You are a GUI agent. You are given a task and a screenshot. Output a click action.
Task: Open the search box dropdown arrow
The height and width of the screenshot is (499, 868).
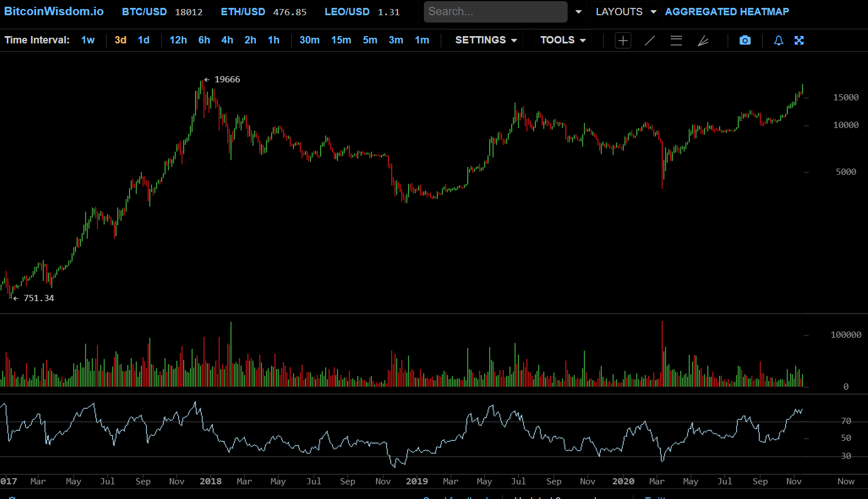click(x=578, y=12)
